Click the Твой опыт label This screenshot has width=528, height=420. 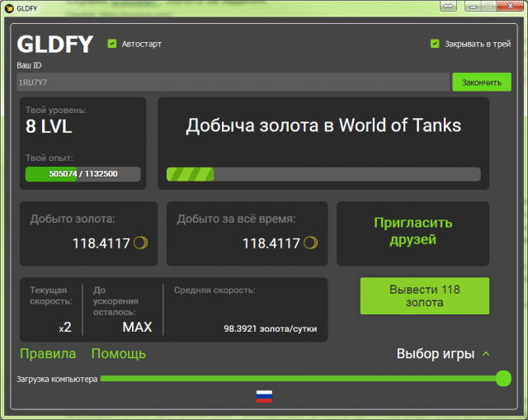point(49,158)
